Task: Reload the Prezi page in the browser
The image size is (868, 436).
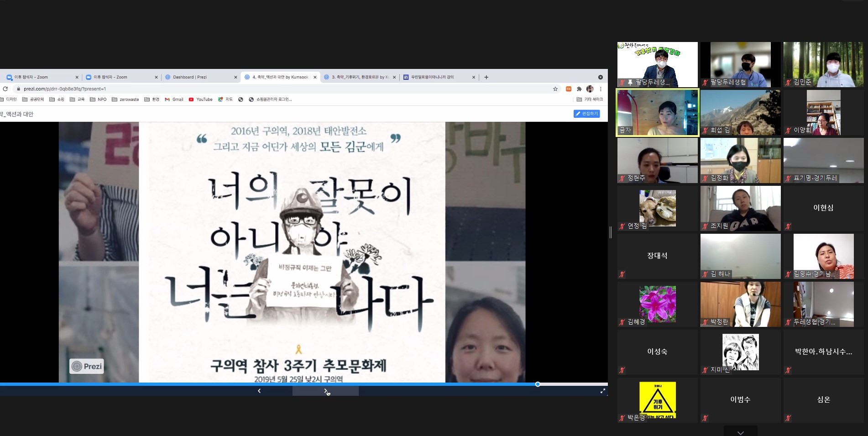Action: (5, 89)
